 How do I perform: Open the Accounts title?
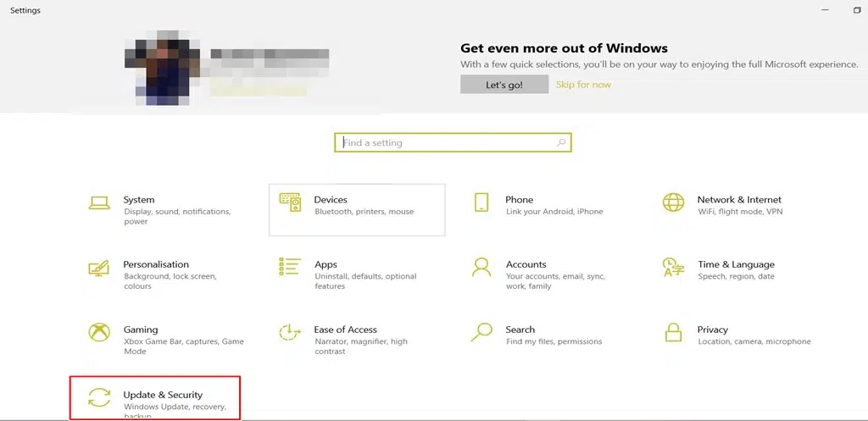pos(526,264)
